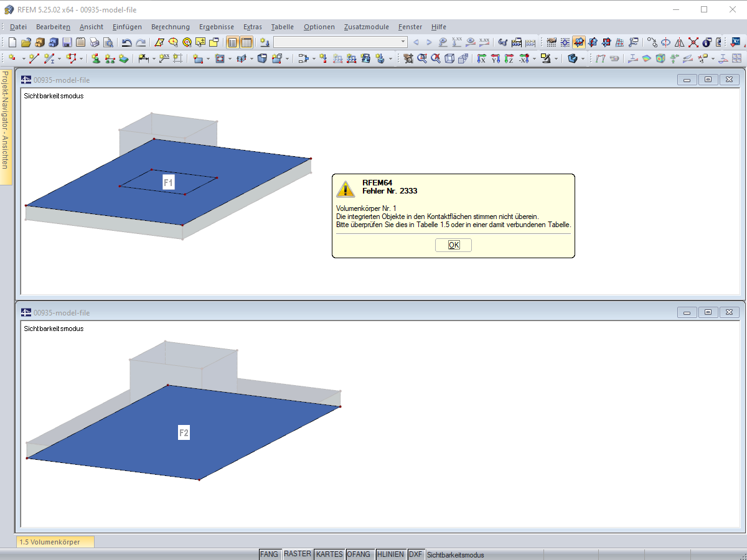Image resolution: width=747 pixels, height=560 pixels.
Task: Open file with folder icon
Action: tap(26, 42)
